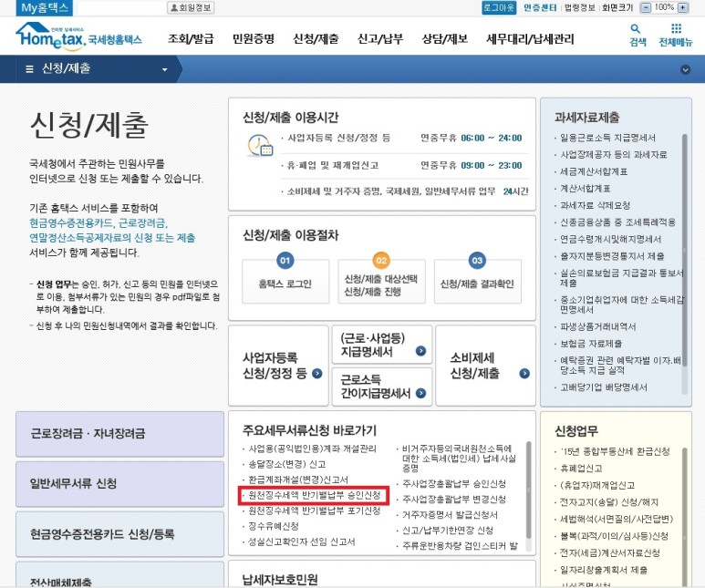The width and height of the screenshot is (705, 588).
Task: Open 파생상품거래내역서 link
Action: point(597,326)
